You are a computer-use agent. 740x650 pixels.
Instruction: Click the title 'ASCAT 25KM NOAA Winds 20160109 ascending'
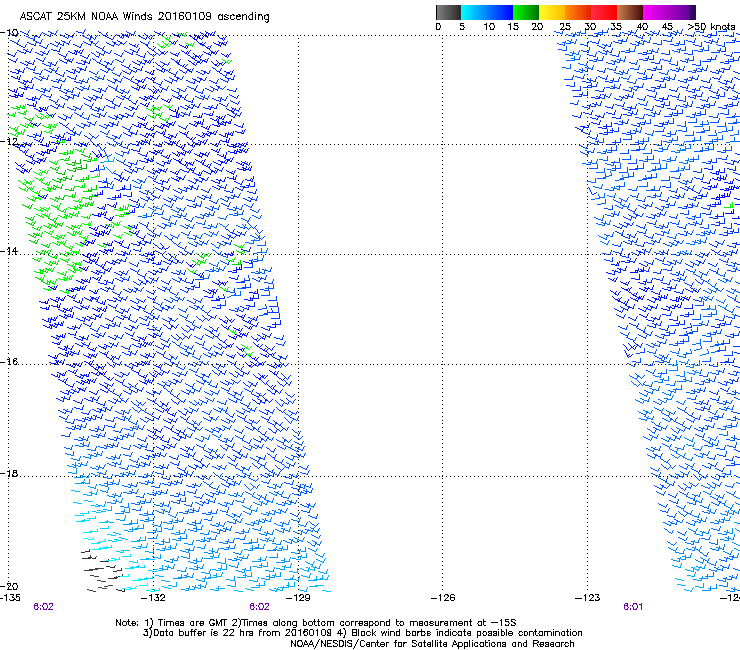point(144,17)
